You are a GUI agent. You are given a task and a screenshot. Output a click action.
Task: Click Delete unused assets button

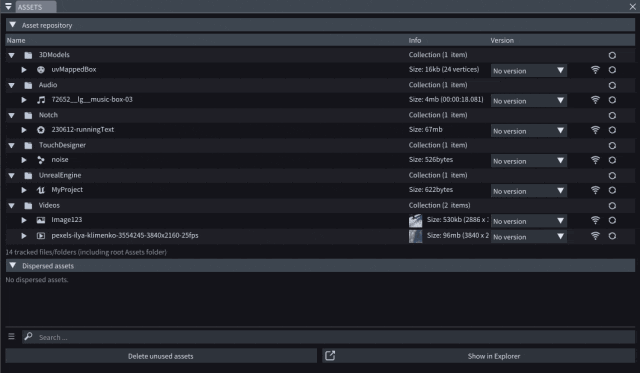pyautogui.click(x=161, y=356)
